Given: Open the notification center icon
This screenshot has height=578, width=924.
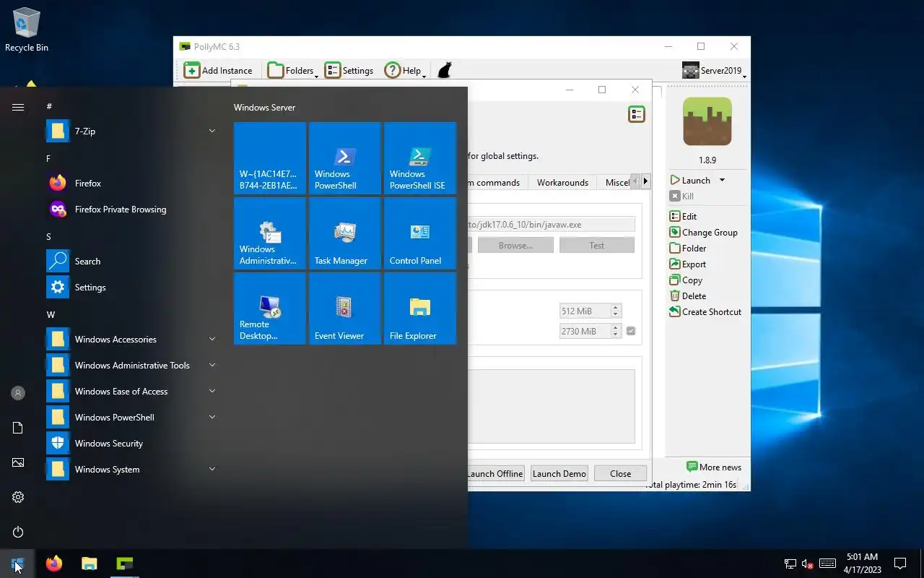Looking at the screenshot, I should [900, 564].
